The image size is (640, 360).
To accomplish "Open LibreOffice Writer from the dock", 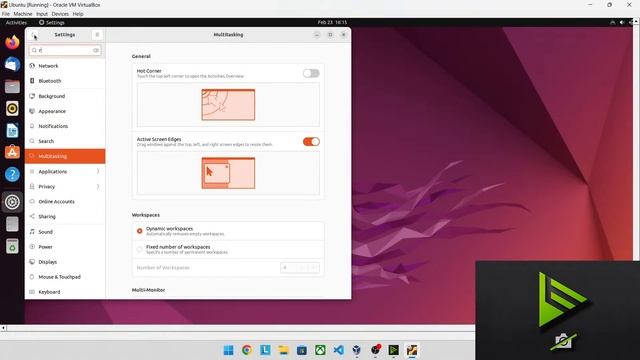I will pos(12,131).
